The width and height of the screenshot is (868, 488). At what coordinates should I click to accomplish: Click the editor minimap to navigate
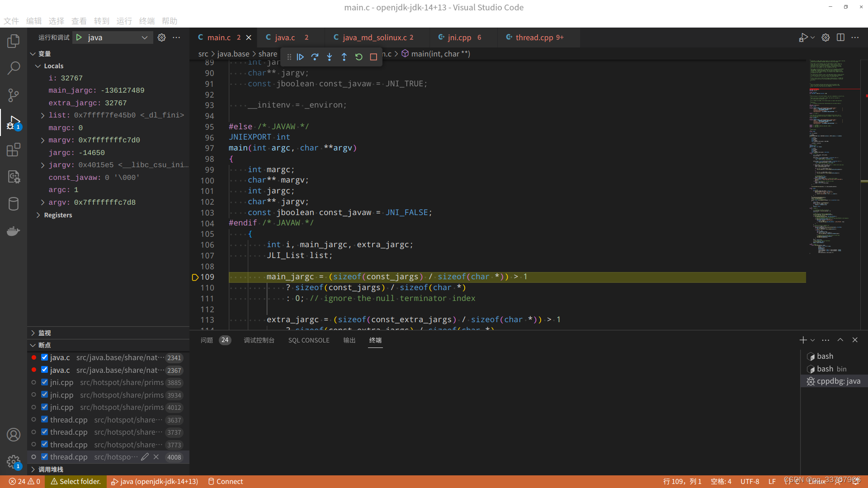tap(834, 158)
